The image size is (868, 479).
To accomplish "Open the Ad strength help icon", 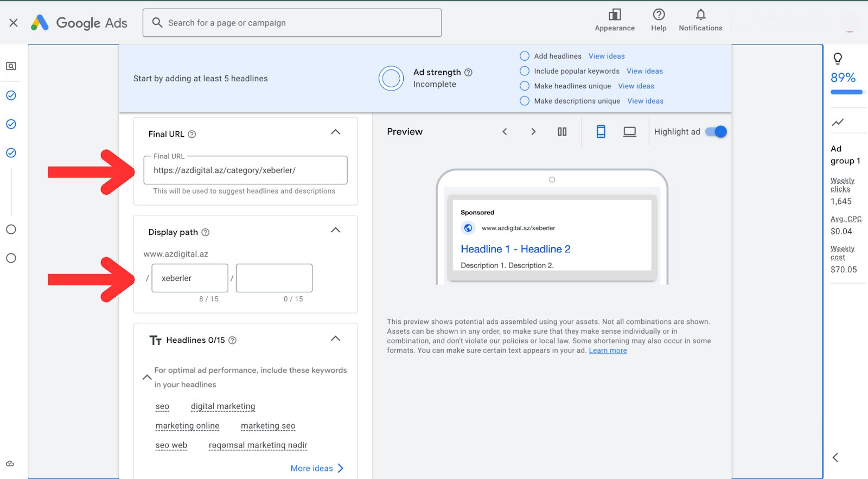I will [x=468, y=72].
